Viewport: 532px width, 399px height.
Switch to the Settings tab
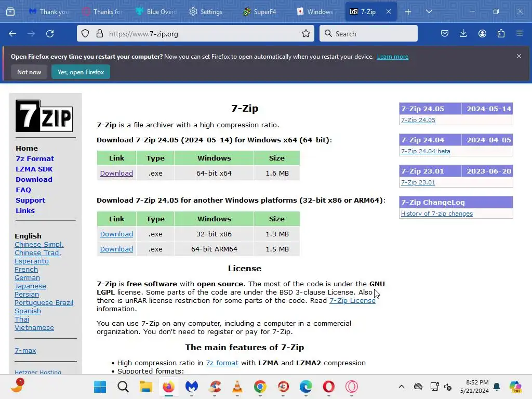pyautogui.click(x=206, y=11)
